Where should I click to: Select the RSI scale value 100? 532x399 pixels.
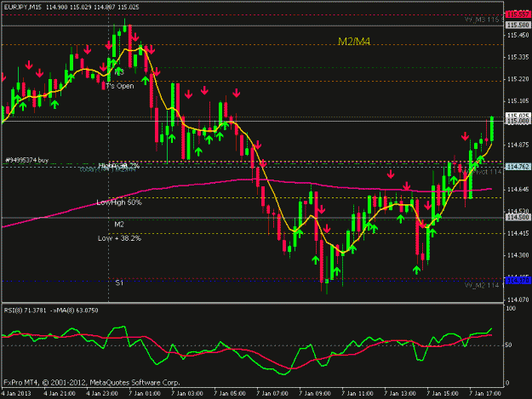pos(510,309)
